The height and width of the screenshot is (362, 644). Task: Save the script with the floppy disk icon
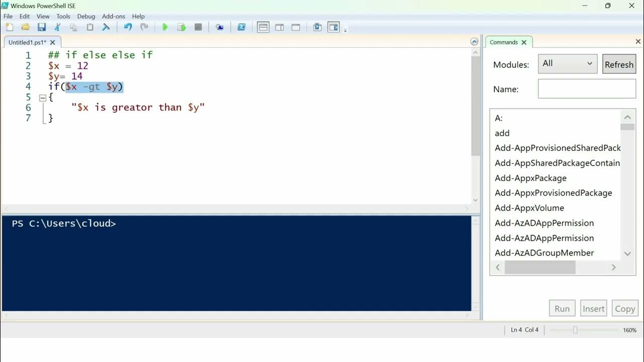41,27
